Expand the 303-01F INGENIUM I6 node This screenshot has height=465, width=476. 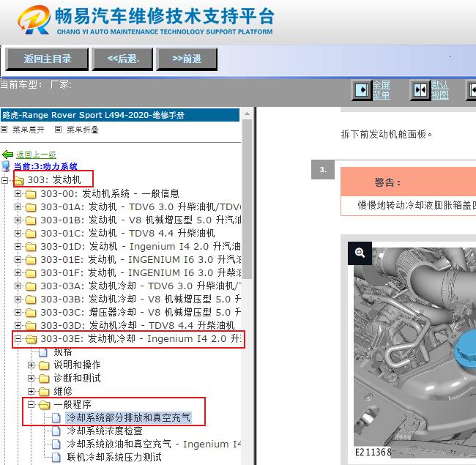pyautogui.click(x=18, y=272)
